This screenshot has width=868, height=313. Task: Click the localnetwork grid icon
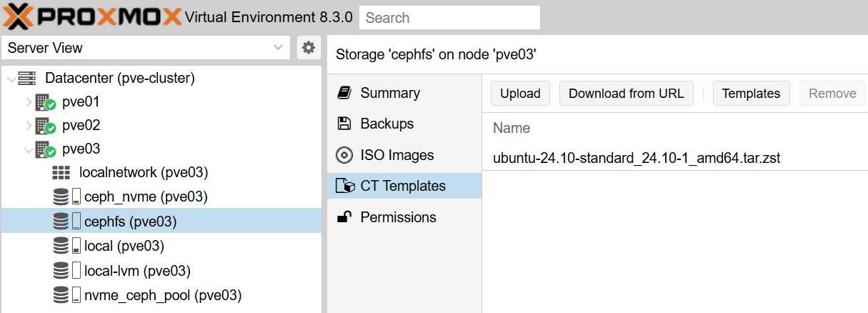tap(61, 173)
